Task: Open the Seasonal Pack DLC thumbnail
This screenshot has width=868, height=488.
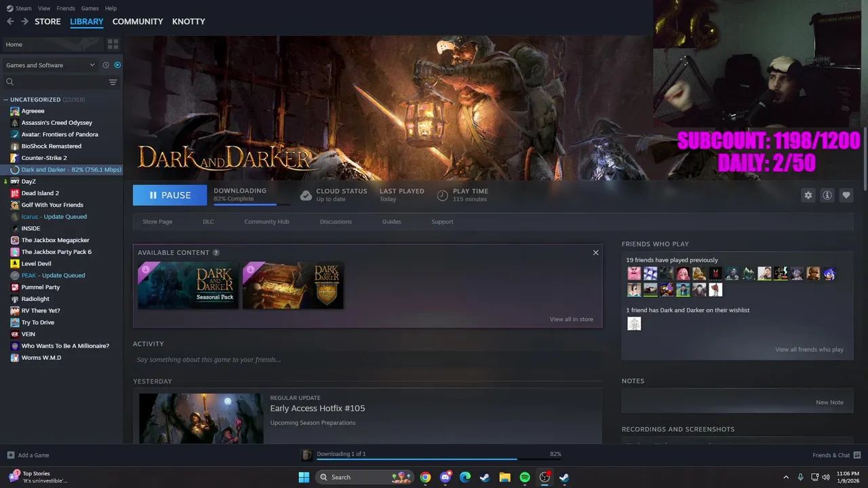Action: point(188,285)
